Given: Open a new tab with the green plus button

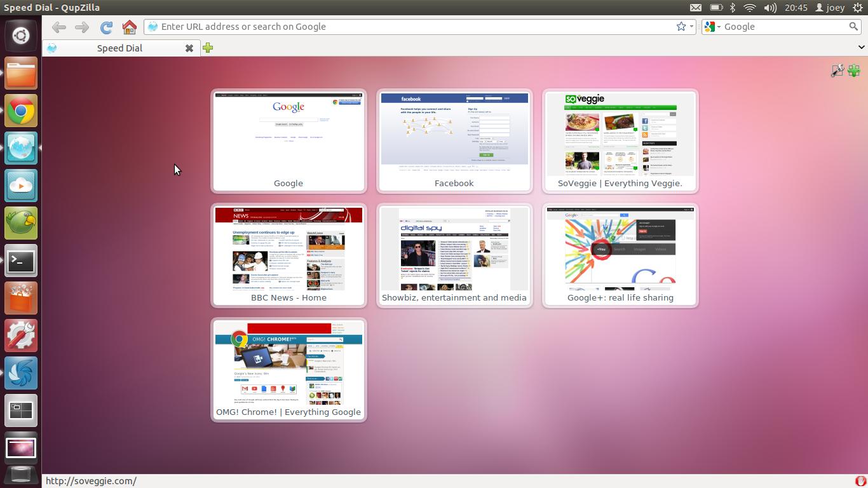Looking at the screenshot, I should pos(208,48).
